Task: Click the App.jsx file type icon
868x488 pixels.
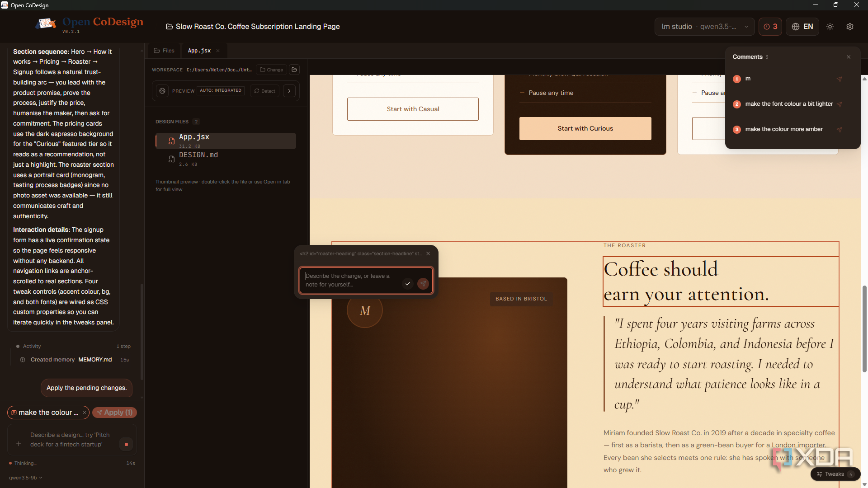Action: click(171, 141)
